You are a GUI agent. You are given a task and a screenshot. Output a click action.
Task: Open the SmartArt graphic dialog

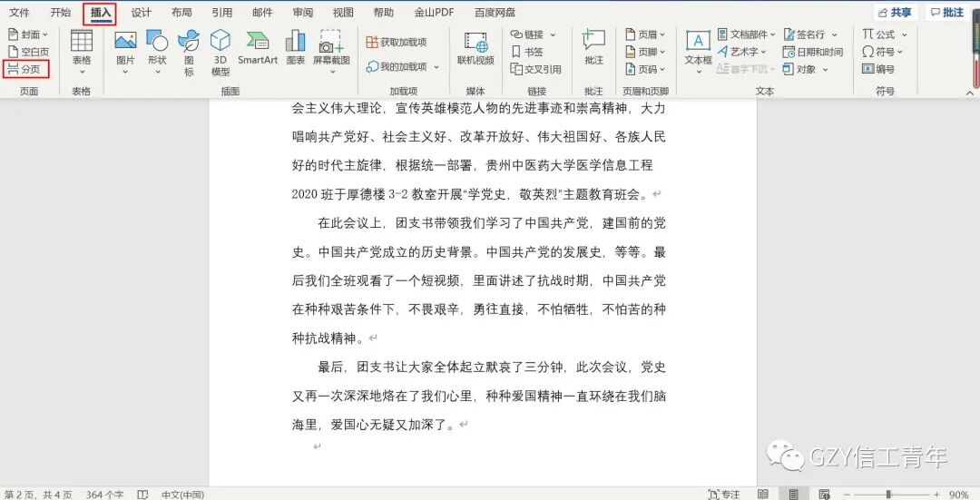[x=258, y=48]
